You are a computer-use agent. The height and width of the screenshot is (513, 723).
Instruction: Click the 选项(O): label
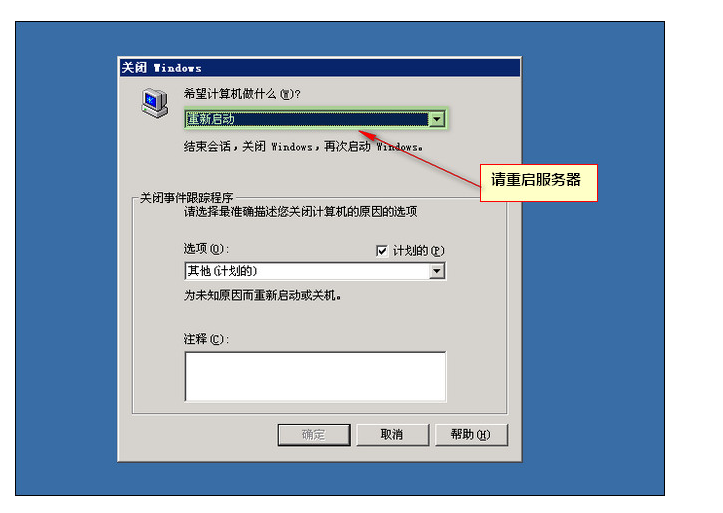(206, 249)
